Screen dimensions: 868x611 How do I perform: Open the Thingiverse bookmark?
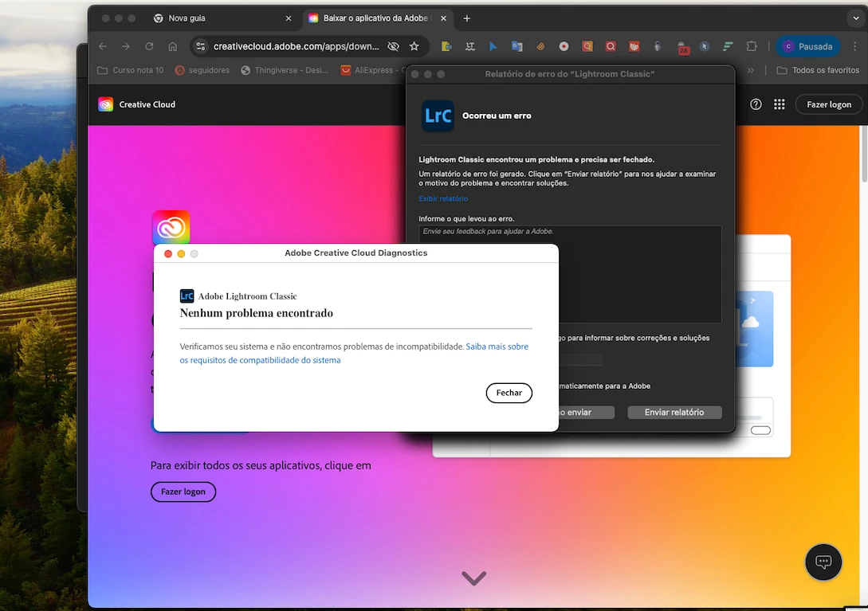tap(285, 70)
